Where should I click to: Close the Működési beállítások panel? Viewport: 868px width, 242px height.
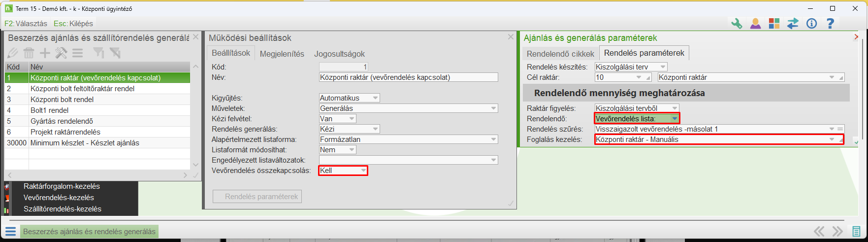pyautogui.click(x=511, y=37)
